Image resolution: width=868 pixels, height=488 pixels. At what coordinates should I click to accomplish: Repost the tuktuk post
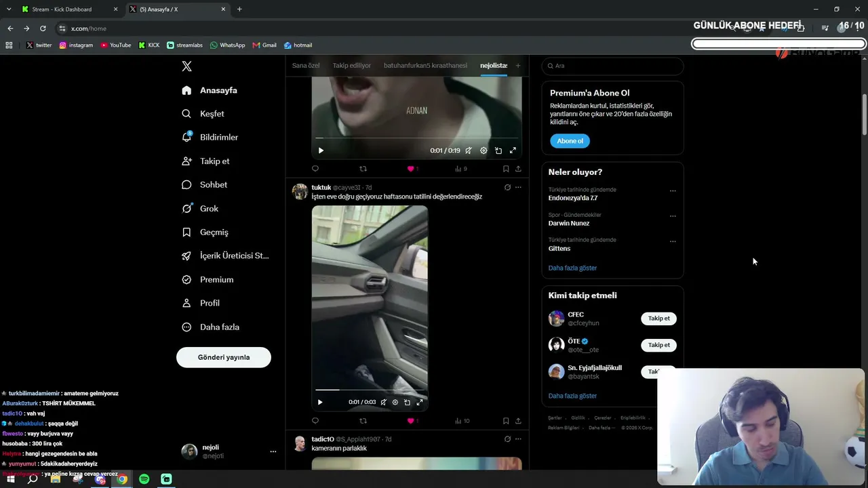coord(363,421)
